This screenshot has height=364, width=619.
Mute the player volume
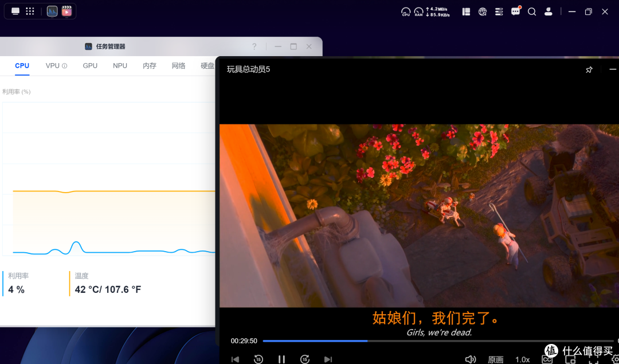[x=470, y=359]
